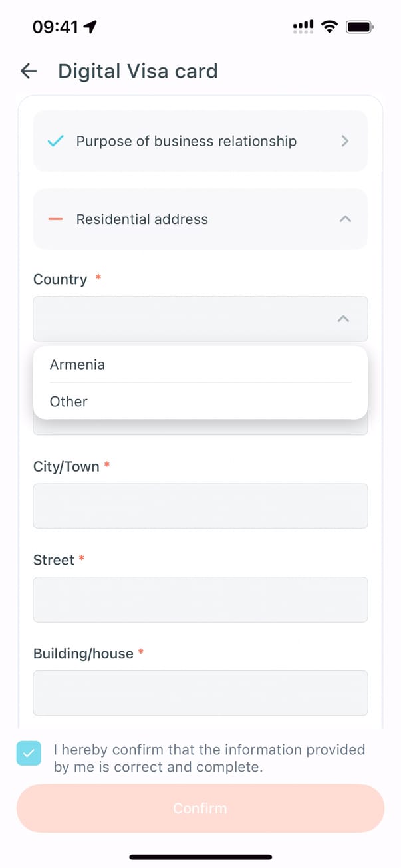The width and height of the screenshot is (401, 868).
Task: Tap the location arrow in status bar
Action: tap(90, 27)
